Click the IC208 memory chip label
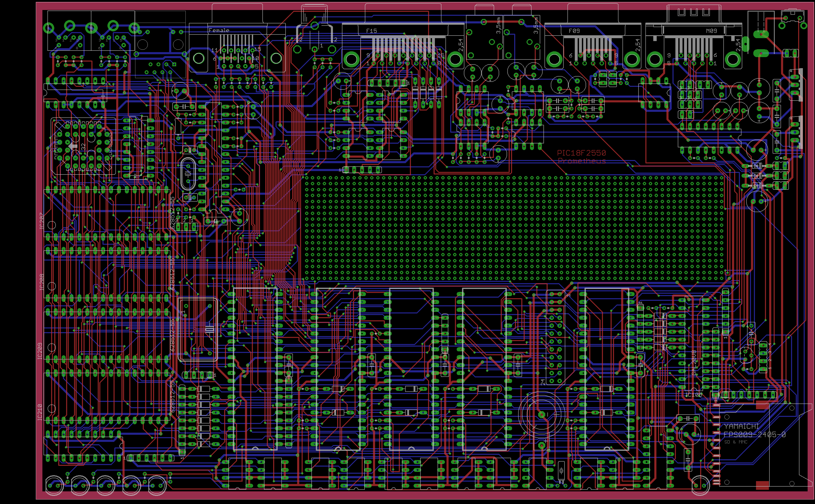The width and height of the screenshot is (815, 504). 41,282
